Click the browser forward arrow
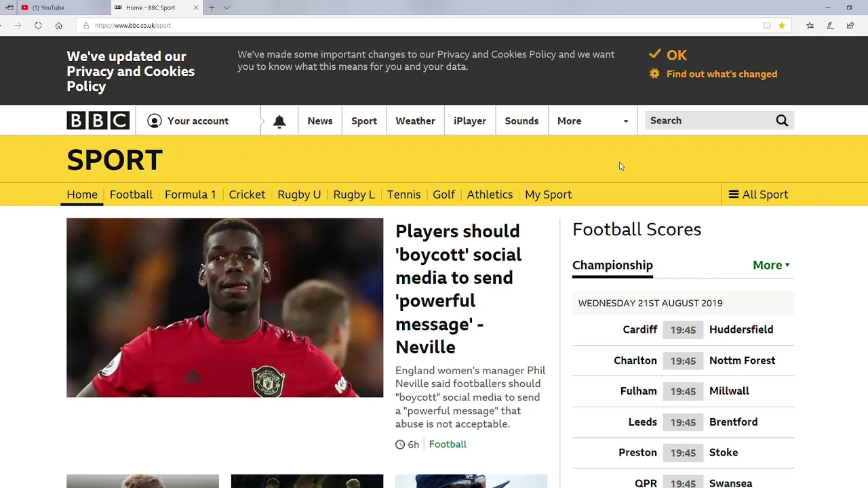 pos(18,25)
